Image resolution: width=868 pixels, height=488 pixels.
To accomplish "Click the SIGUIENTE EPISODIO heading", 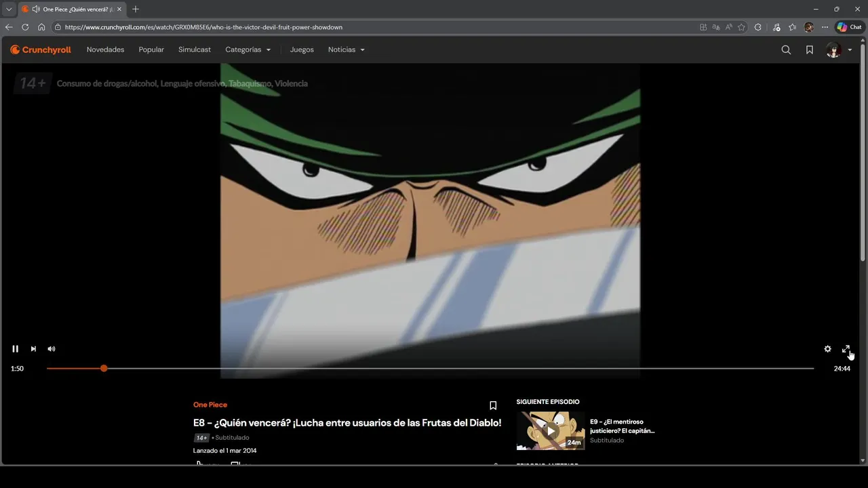I will pos(548,402).
